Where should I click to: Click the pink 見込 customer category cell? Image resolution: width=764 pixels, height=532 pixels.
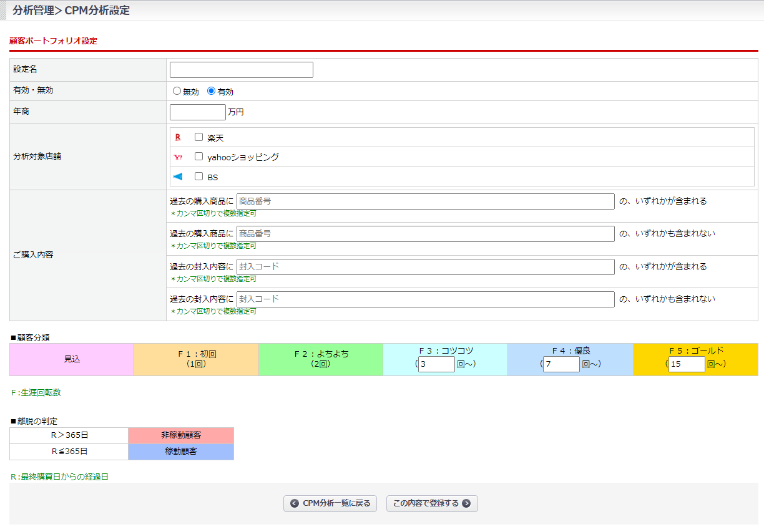point(72,359)
